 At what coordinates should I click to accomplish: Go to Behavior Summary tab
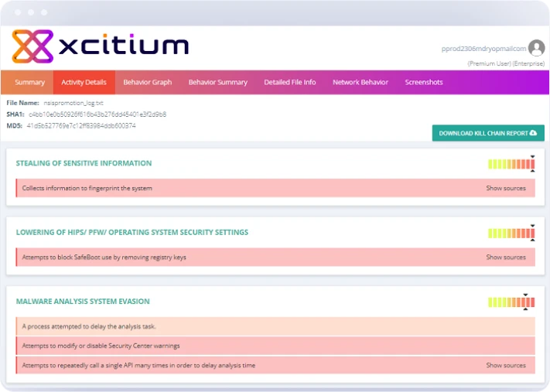[218, 83]
